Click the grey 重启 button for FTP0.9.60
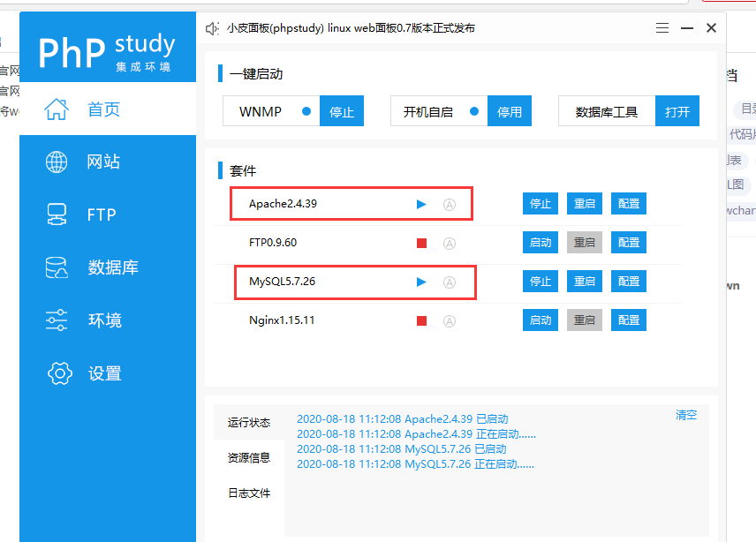756x542 pixels. (585, 243)
